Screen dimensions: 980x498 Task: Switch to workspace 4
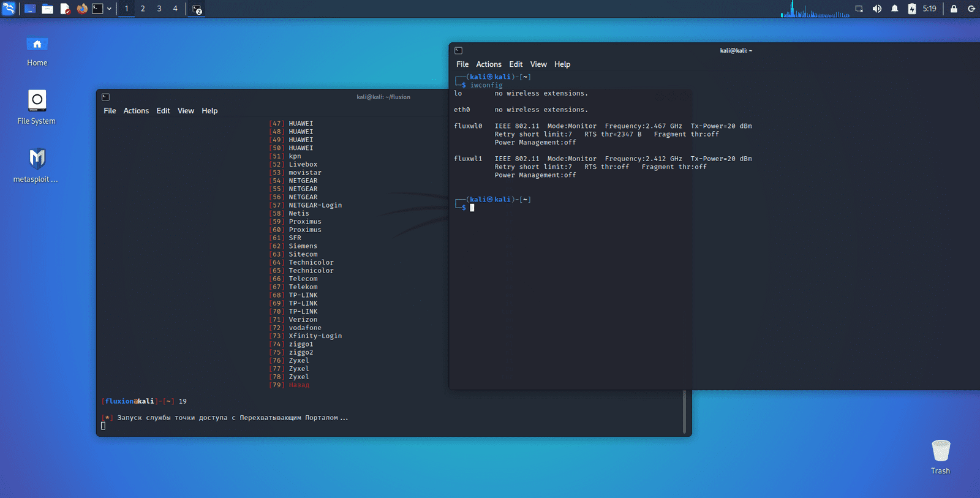[x=175, y=9]
